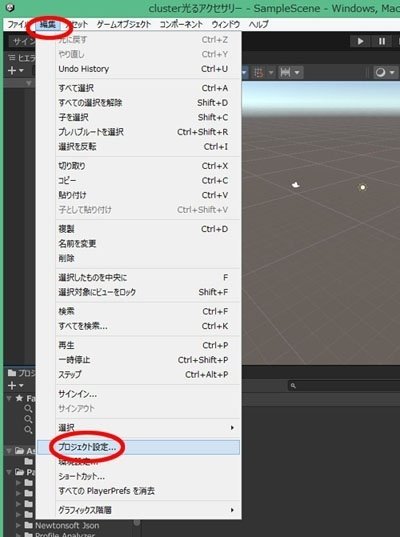Click the magnifier icon in Project search
Viewport: 400px width, 537px height.
coord(293,386)
